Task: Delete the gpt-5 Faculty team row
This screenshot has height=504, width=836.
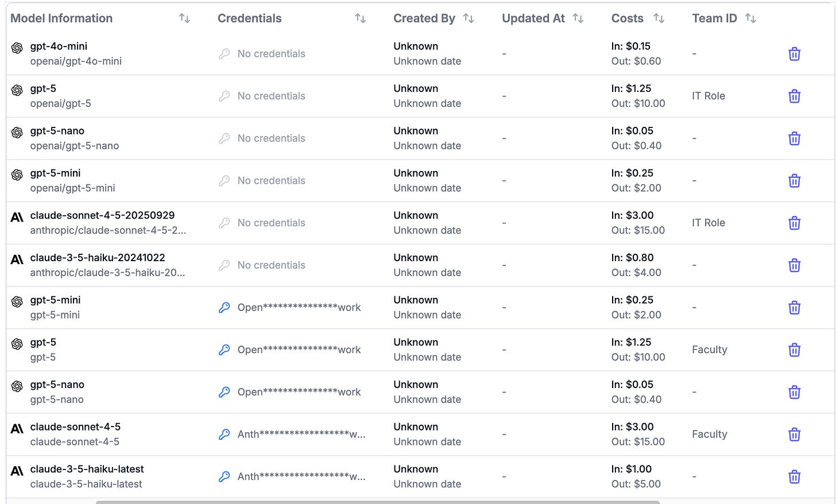Action: pyautogui.click(x=794, y=350)
